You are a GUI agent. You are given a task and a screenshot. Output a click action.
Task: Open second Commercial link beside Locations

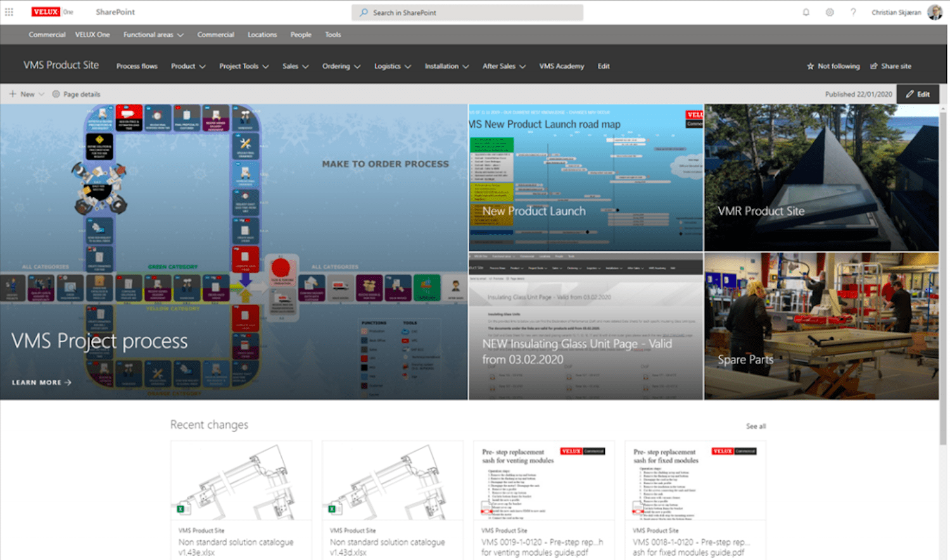coord(215,35)
